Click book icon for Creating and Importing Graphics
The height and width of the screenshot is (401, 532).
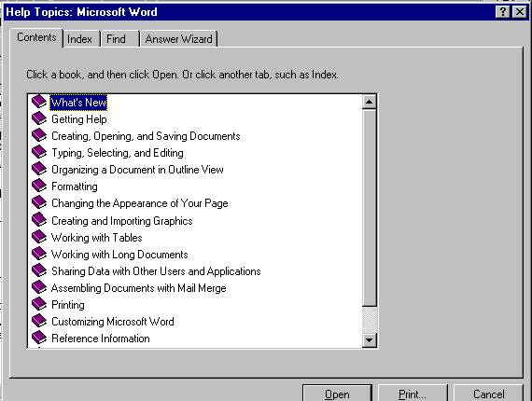click(x=39, y=220)
